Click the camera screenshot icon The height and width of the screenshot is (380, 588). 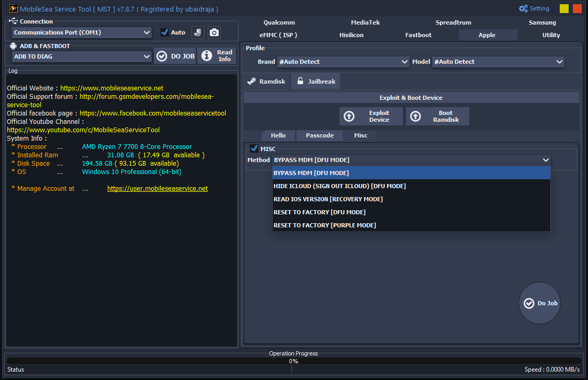click(x=214, y=32)
